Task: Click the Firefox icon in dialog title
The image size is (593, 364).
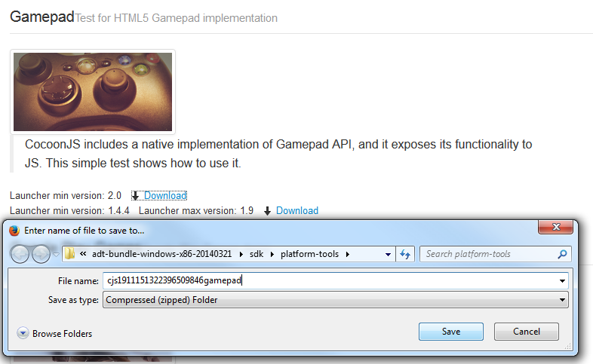Action: [14, 230]
